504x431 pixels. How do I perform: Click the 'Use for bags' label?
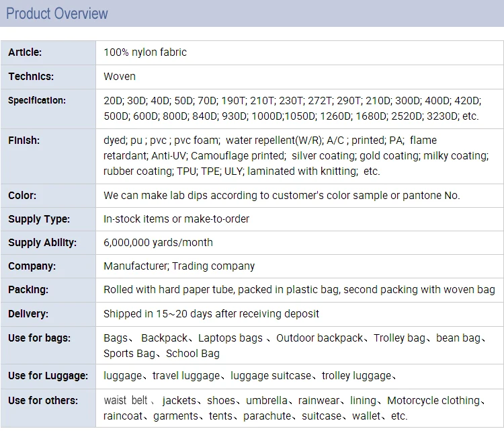tap(39, 338)
